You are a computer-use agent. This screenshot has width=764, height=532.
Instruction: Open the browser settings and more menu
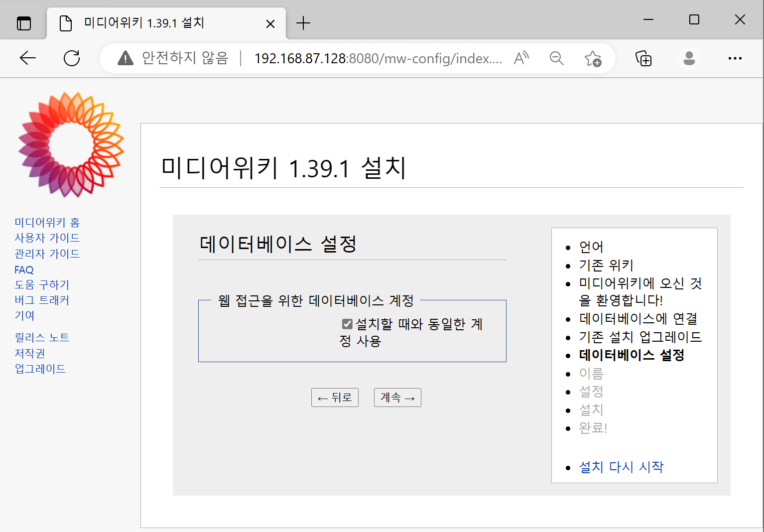(x=735, y=58)
